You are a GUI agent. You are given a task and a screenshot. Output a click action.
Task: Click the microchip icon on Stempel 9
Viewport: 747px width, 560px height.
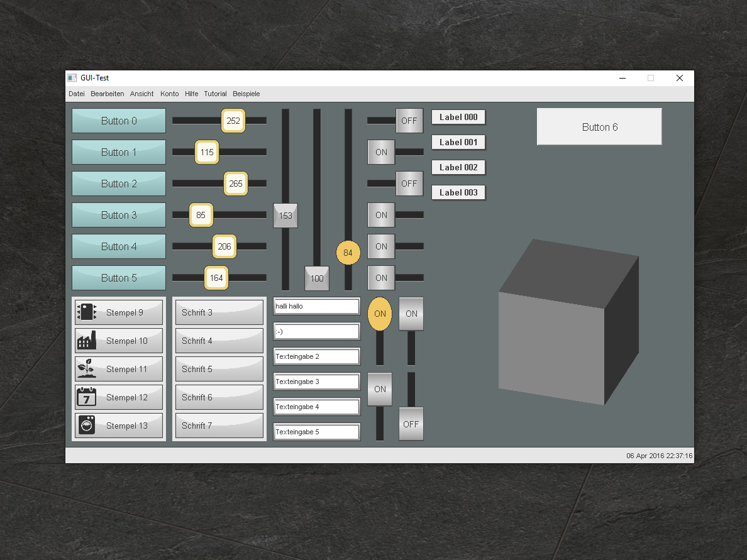coord(86,312)
